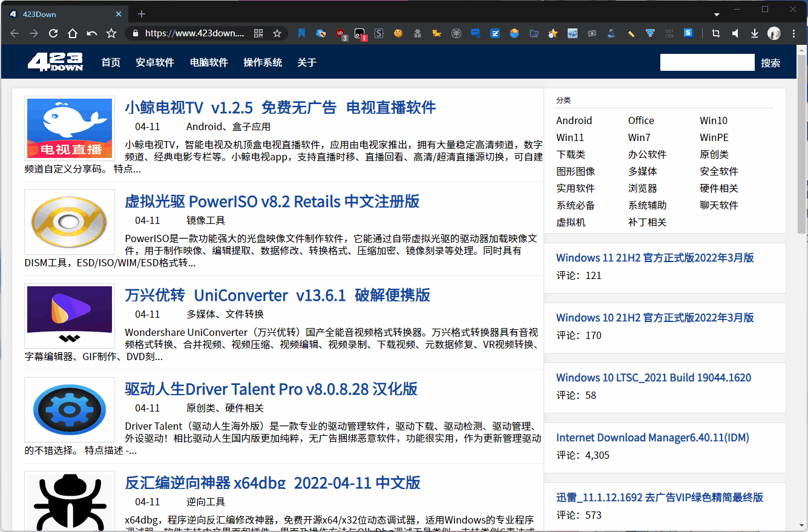Open Windows 10 LTSC_2021 Build link
Screen dimensions: 808x532
(654, 378)
